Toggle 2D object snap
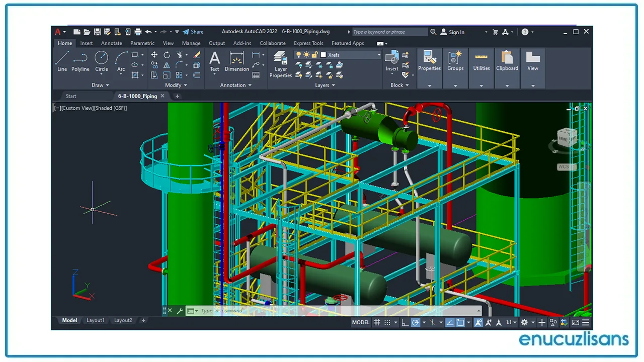 pyautogui.click(x=460, y=322)
